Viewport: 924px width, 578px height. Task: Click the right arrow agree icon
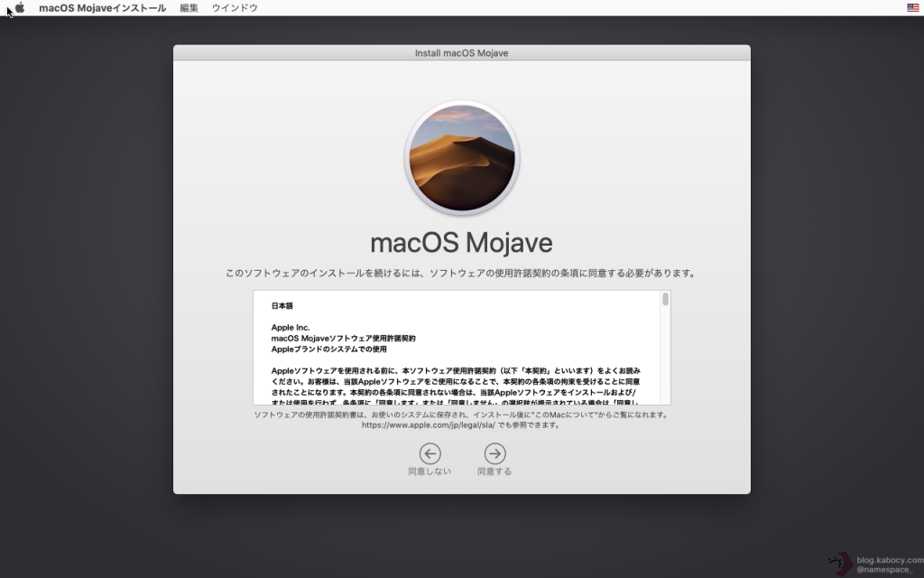point(494,453)
